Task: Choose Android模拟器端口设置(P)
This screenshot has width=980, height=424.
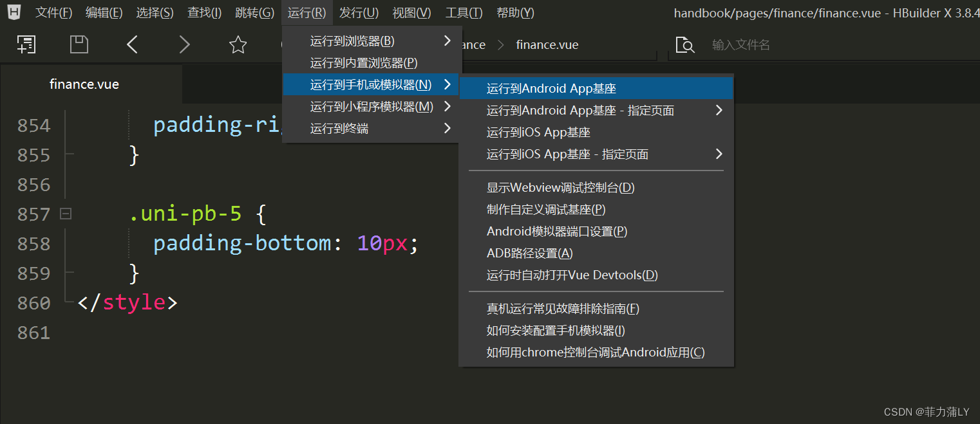Action: (x=596, y=232)
